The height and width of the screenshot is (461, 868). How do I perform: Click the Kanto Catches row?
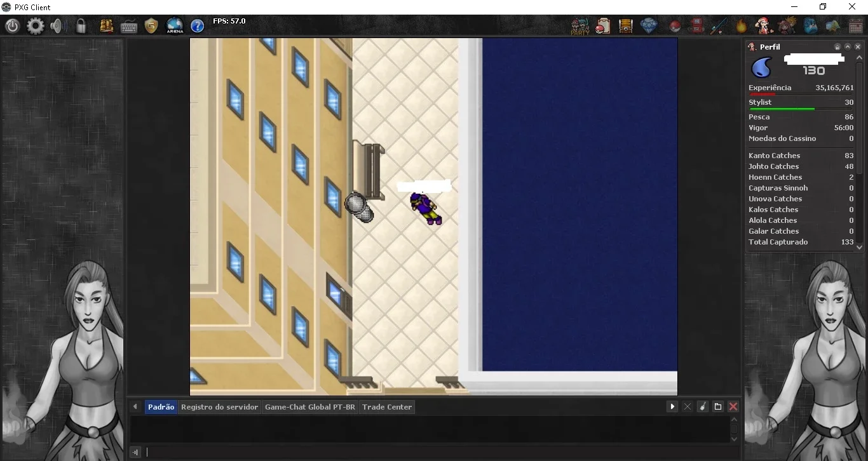[x=801, y=156]
